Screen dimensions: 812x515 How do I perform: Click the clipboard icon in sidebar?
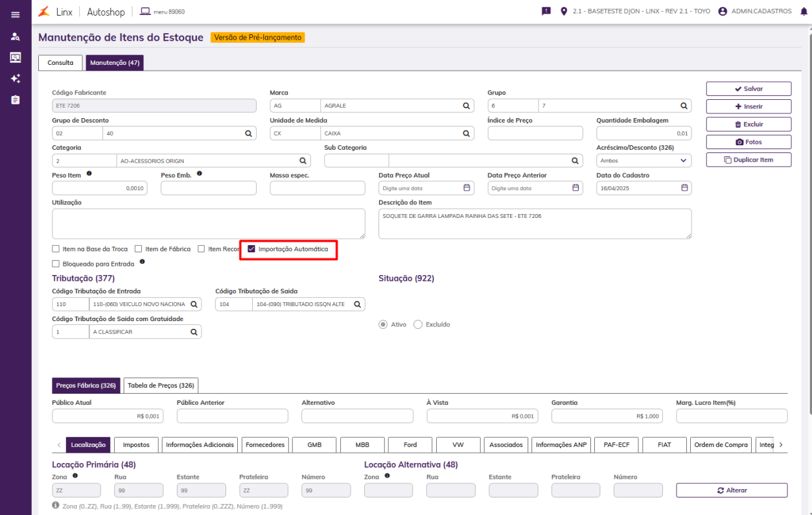click(x=16, y=100)
